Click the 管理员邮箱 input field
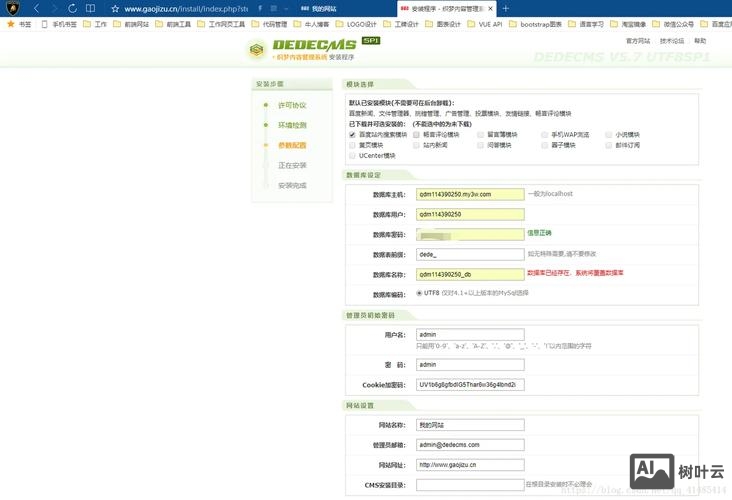The image size is (732, 500). point(470,445)
